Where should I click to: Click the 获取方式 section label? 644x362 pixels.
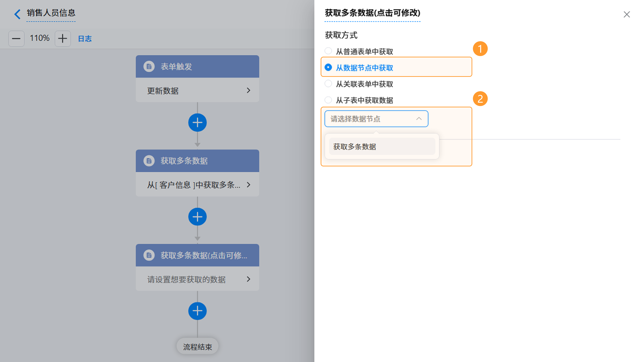pyautogui.click(x=341, y=35)
